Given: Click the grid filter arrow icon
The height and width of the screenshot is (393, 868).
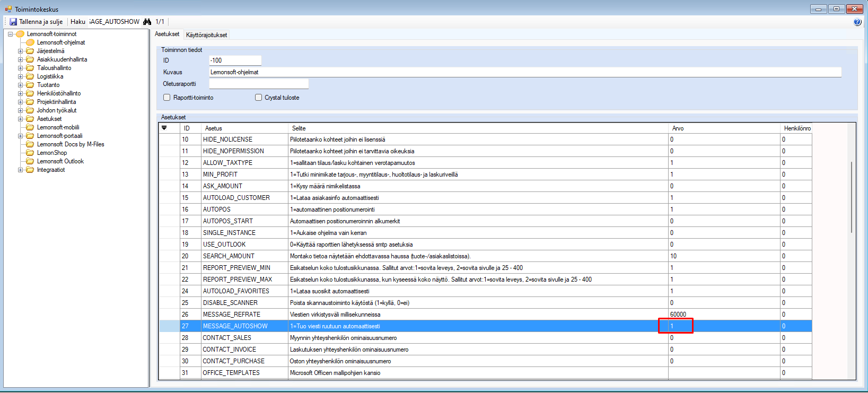Looking at the screenshot, I should 164,128.
